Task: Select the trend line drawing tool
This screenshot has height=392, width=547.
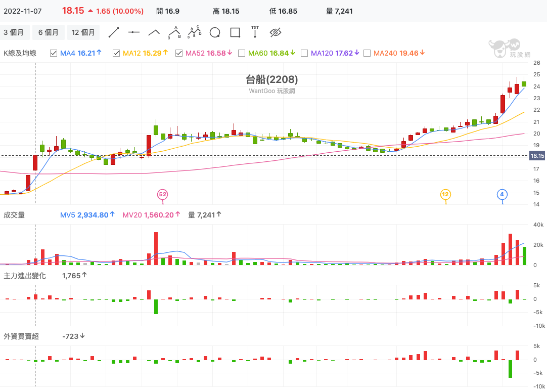Action: (114, 32)
